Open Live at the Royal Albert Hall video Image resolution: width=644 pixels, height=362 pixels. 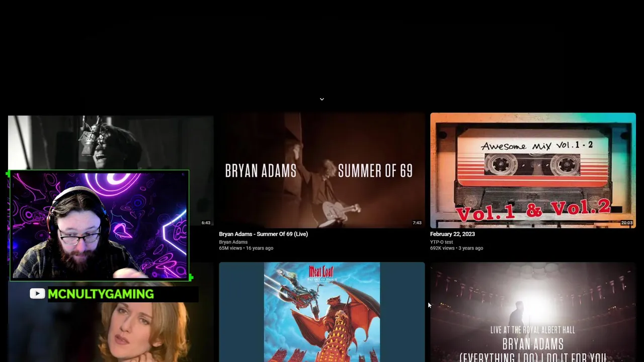[533, 312]
